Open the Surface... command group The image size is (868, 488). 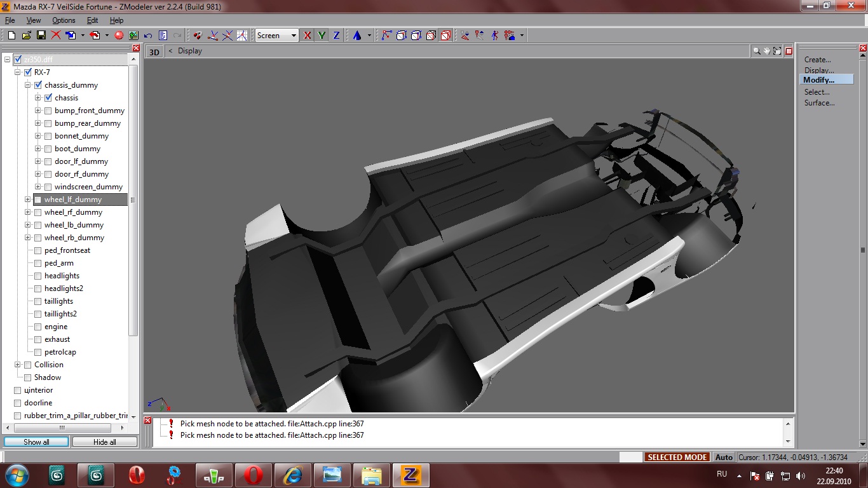[x=819, y=103]
